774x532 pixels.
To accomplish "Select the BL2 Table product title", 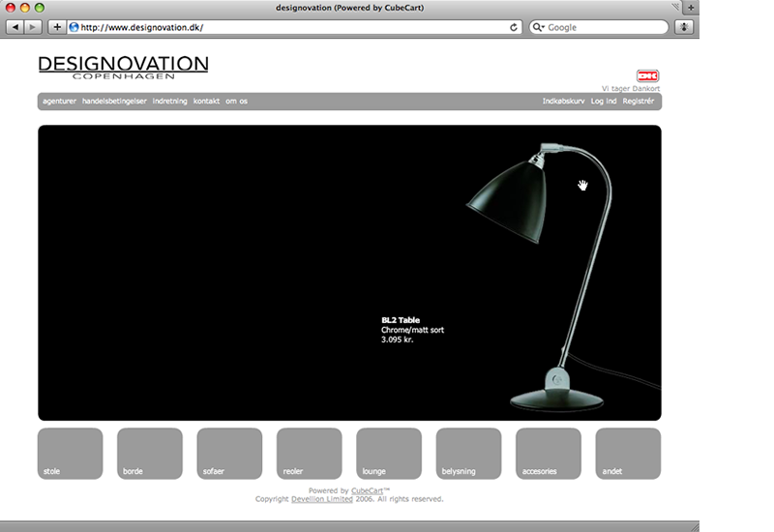I will [401, 320].
